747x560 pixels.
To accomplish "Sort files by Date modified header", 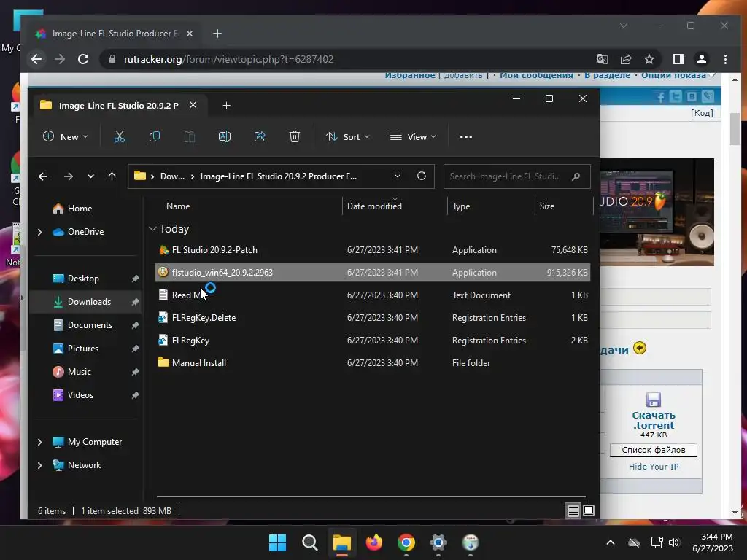I will pyautogui.click(x=374, y=206).
